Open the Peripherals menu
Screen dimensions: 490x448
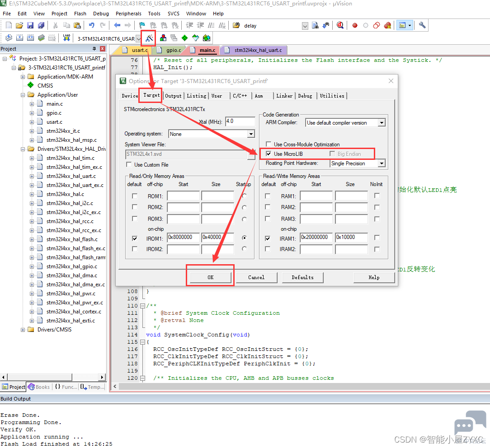[x=128, y=14]
